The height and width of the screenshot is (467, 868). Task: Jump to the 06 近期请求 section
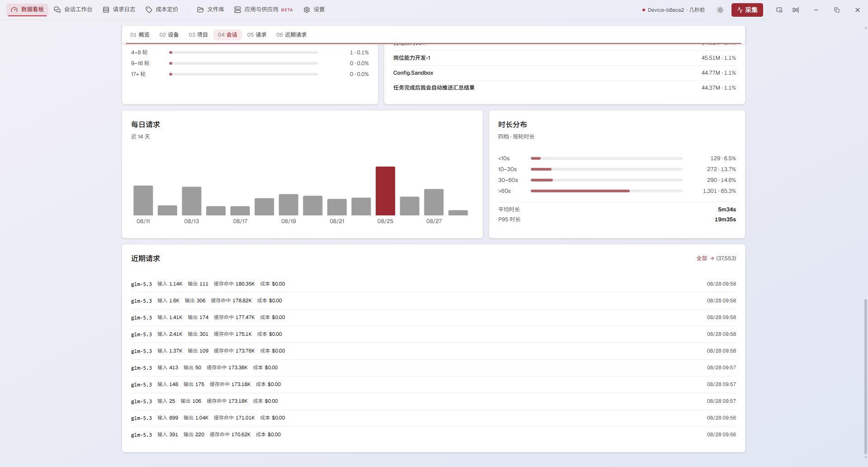click(292, 35)
